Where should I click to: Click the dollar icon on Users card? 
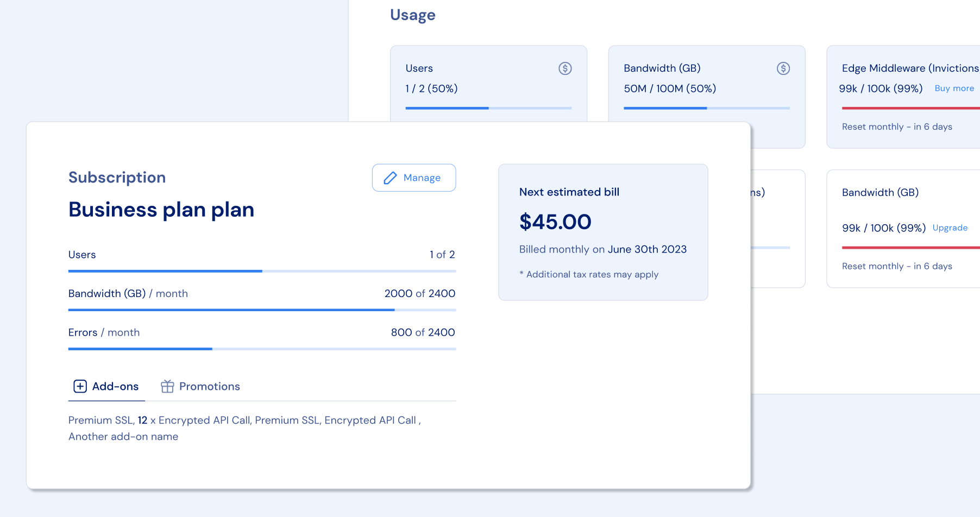coord(565,68)
